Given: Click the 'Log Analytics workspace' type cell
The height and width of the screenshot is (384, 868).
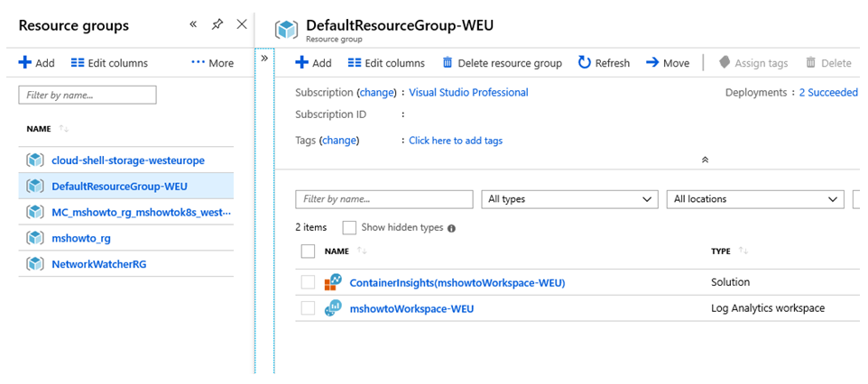Looking at the screenshot, I should tap(768, 308).
